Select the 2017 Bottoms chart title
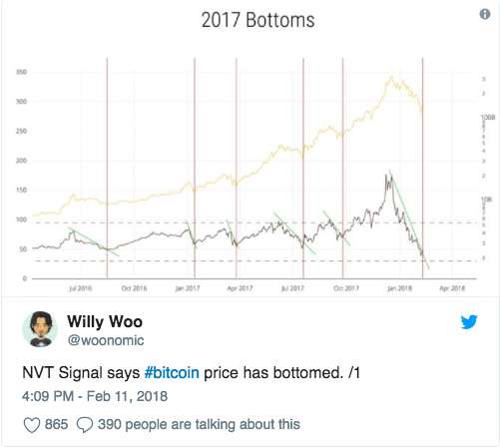Image resolution: width=500 pixels, height=448 pixels. point(258,20)
